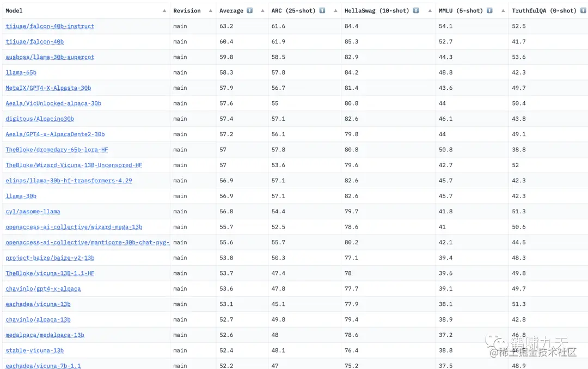Sort by ARC column triangle
Viewport: 588px width, 369px height.
[x=335, y=10]
